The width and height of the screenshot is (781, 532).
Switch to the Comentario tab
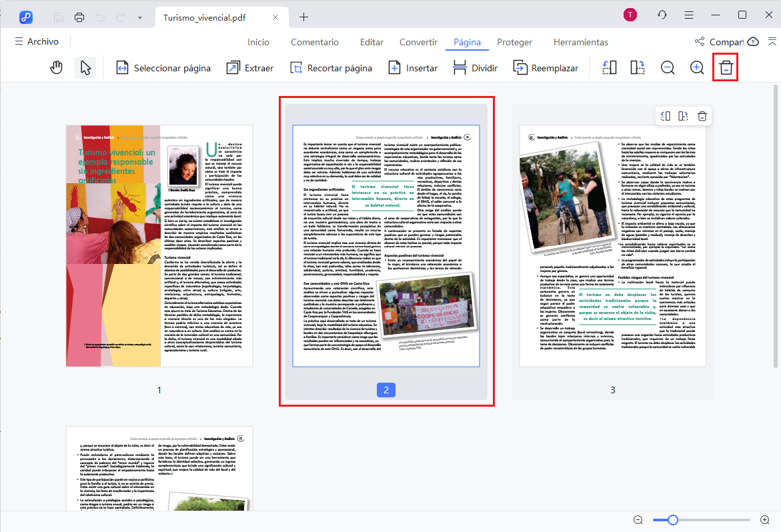click(x=314, y=42)
